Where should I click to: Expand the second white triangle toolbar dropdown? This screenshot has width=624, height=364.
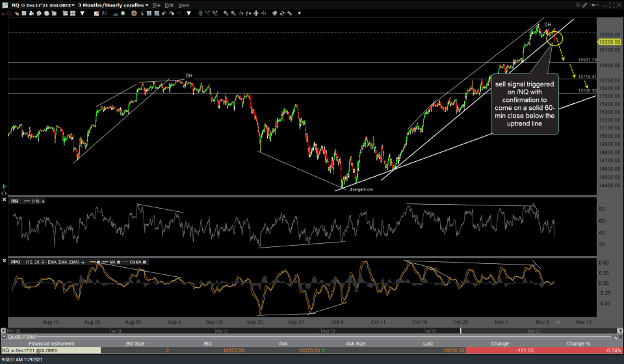(188, 14)
